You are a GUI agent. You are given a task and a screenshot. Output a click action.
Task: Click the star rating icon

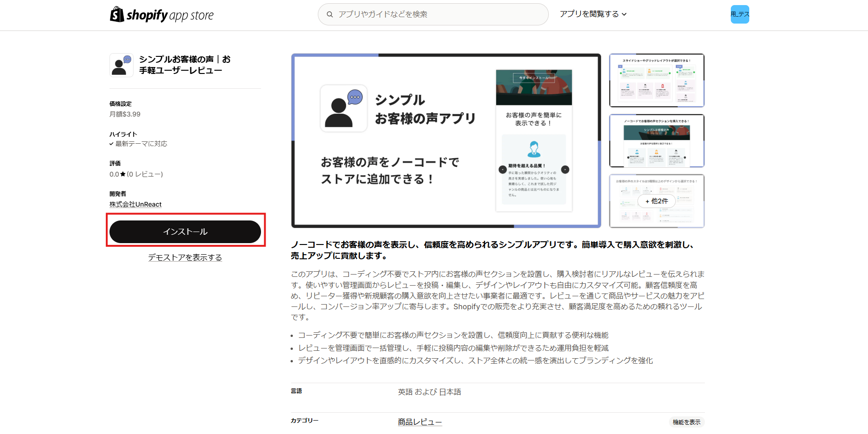[x=123, y=174]
